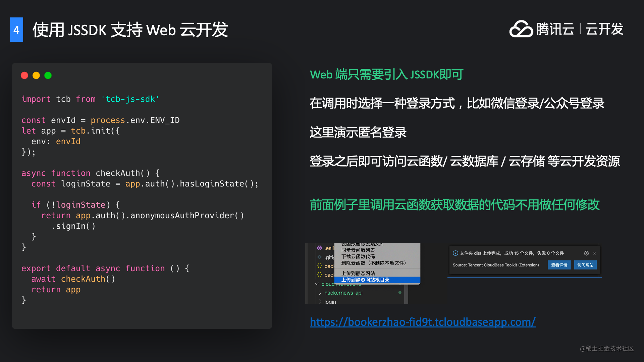Click the 查看详情 button in the notification
The width and height of the screenshot is (644, 362).
click(559, 265)
